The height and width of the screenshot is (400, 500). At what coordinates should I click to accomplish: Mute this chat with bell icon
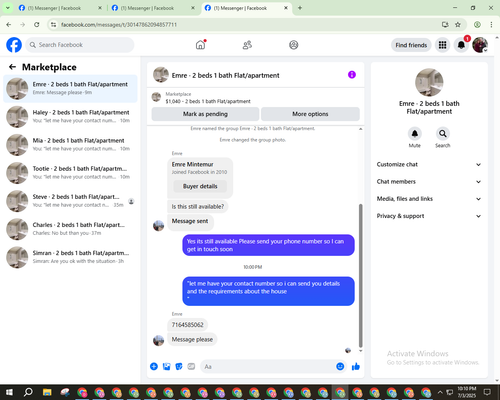pos(415,134)
